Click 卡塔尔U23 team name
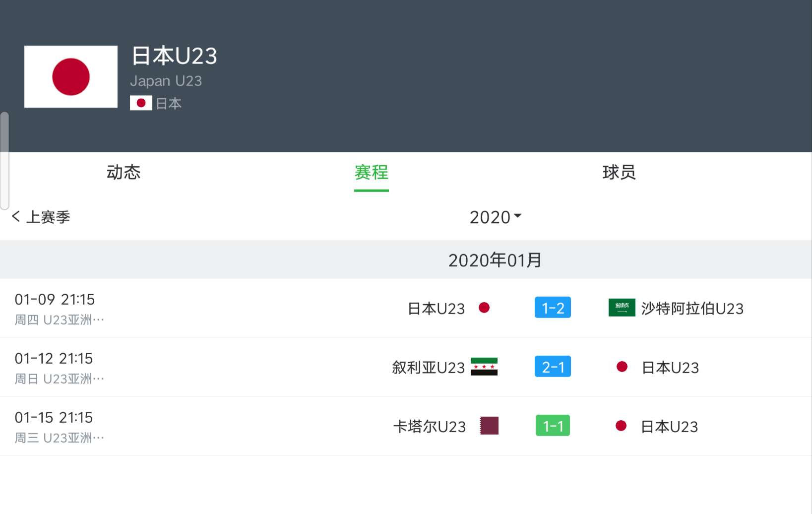The height and width of the screenshot is (514, 812). [x=430, y=426]
